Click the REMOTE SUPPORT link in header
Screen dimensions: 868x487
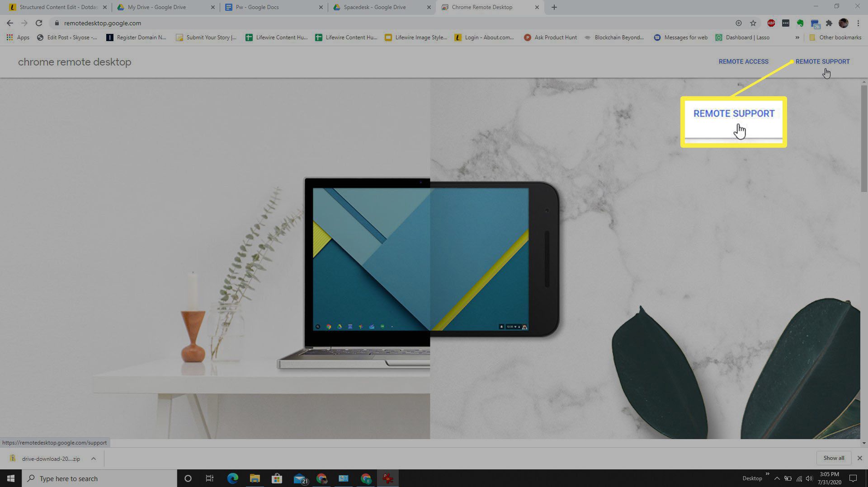(x=822, y=61)
